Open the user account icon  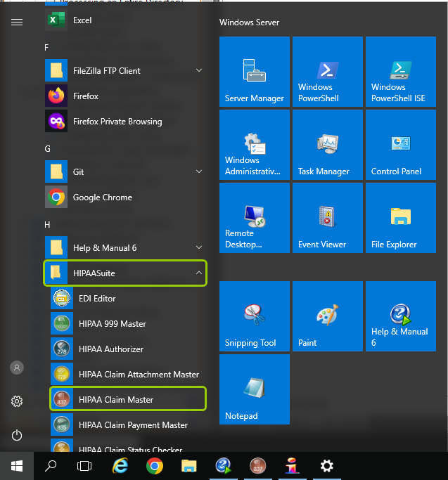[17, 368]
